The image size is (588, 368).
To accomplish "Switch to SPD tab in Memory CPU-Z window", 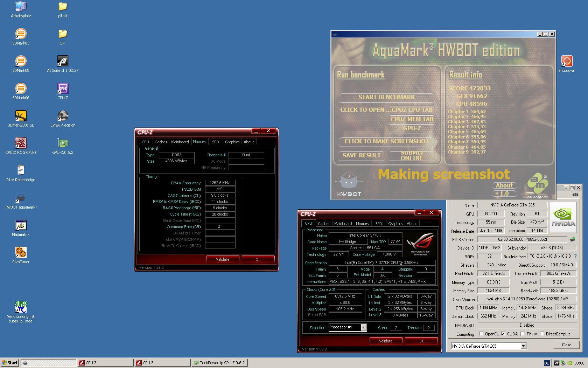I will (x=215, y=142).
